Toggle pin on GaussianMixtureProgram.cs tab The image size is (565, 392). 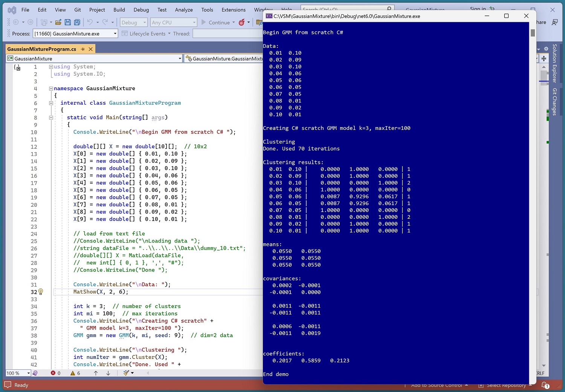tap(83, 49)
